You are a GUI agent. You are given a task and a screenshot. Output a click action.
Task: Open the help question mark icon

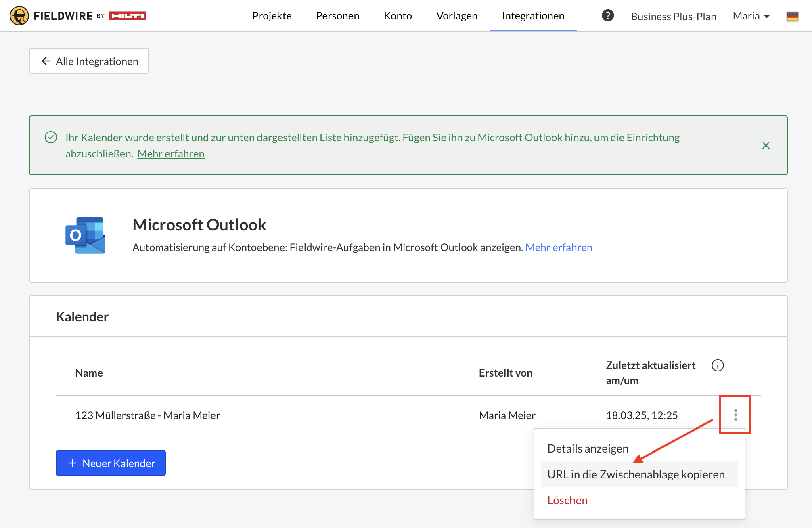[x=607, y=16]
